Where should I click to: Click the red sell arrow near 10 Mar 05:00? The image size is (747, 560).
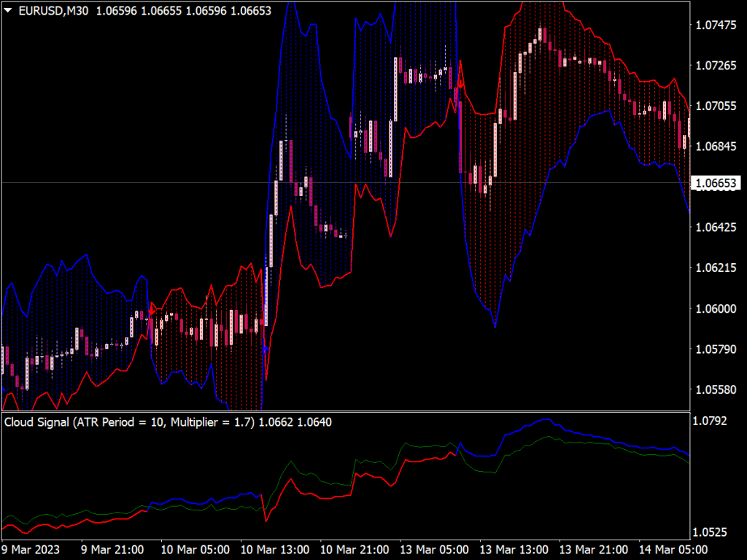coord(152,311)
